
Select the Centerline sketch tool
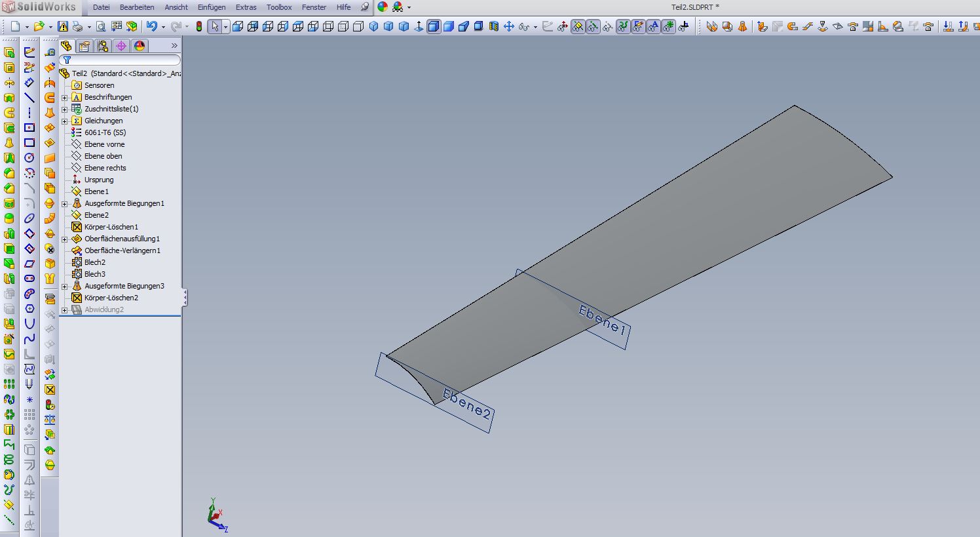tap(29, 113)
